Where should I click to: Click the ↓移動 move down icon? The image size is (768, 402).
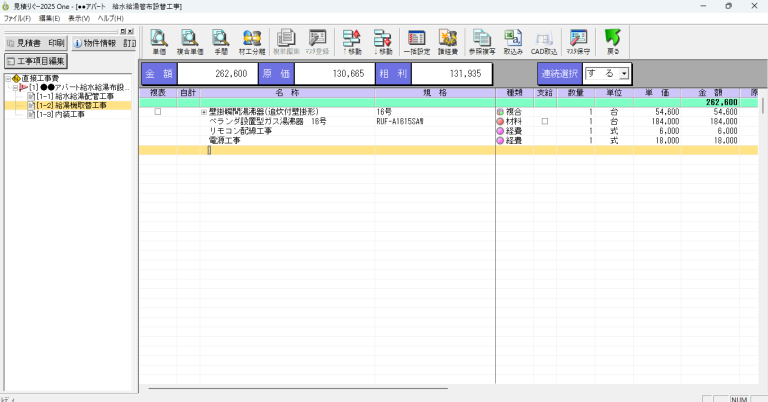tap(382, 42)
